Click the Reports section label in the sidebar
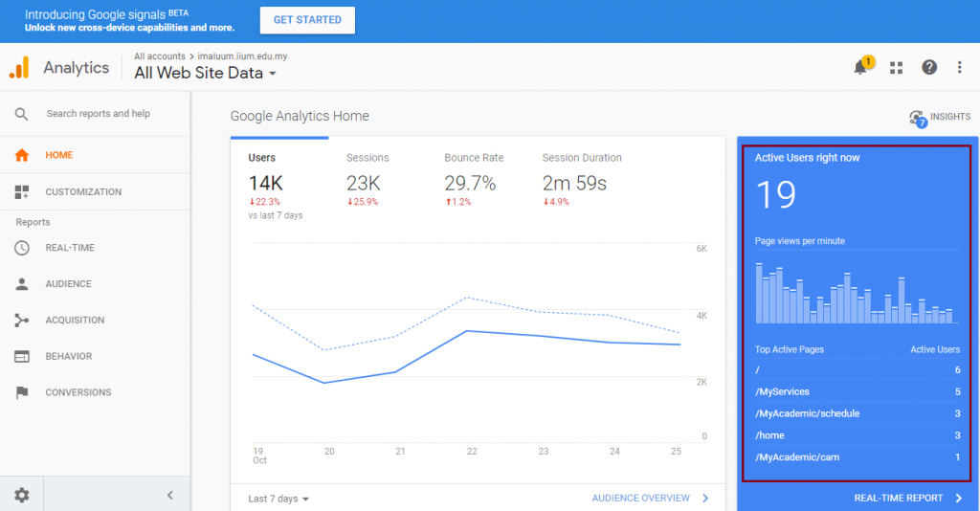Image resolution: width=980 pixels, height=511 pixels. [33, 222]
